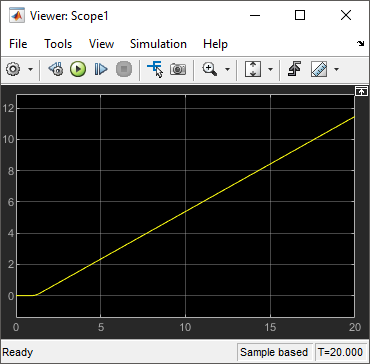Viewport: 370px width, 364px height.
Task: Toggle the Triggers icon
Action: pyautogui.click(x=294, y=69)
